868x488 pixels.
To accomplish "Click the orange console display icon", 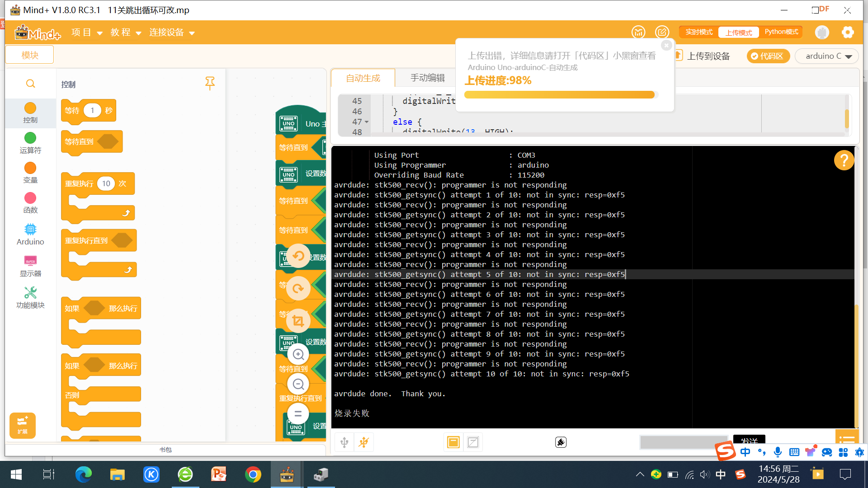I will pos(453,442).
